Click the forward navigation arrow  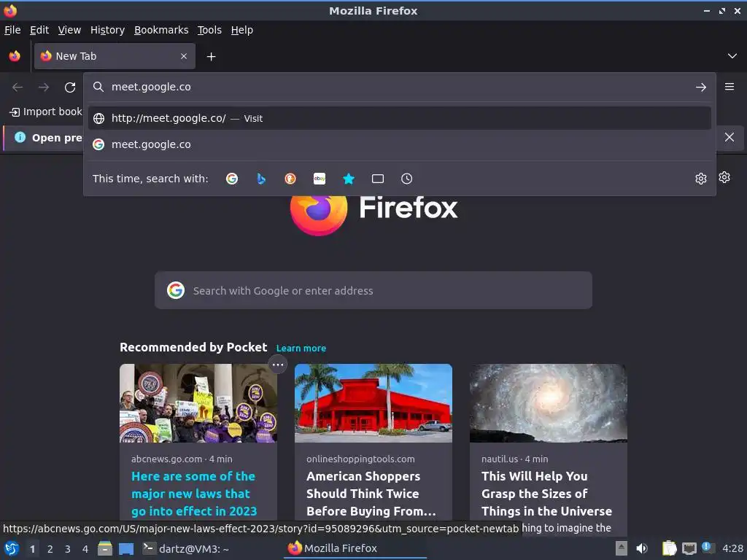pos(44,87)
